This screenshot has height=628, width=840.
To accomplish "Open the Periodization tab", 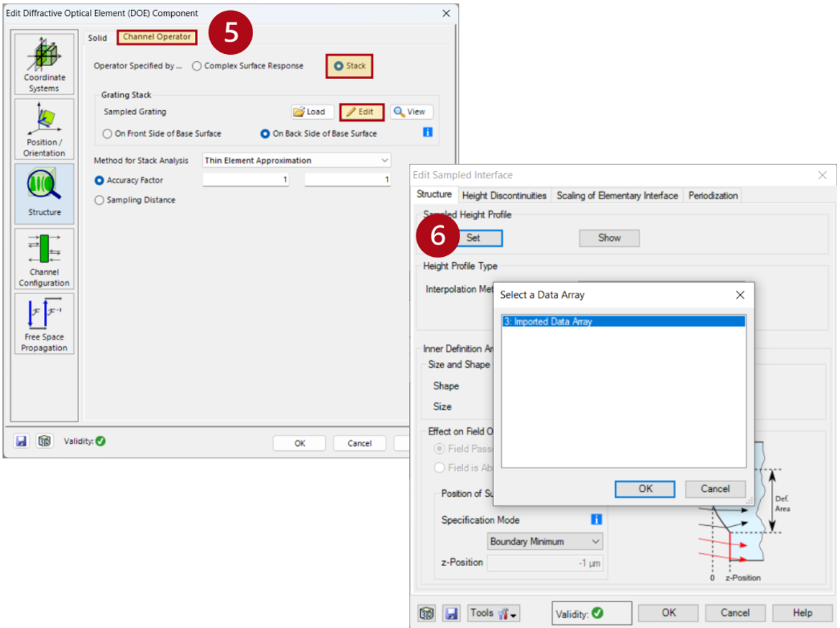I will pos(713,196).
